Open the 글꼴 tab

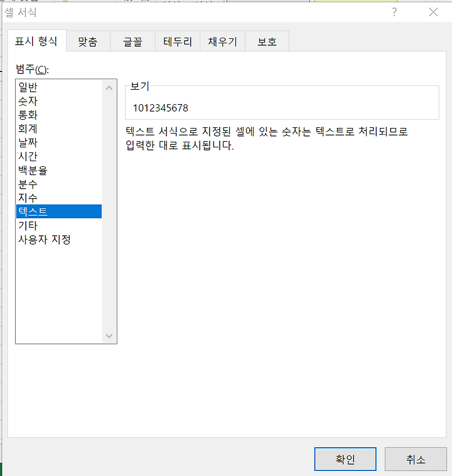click(132, 41)
